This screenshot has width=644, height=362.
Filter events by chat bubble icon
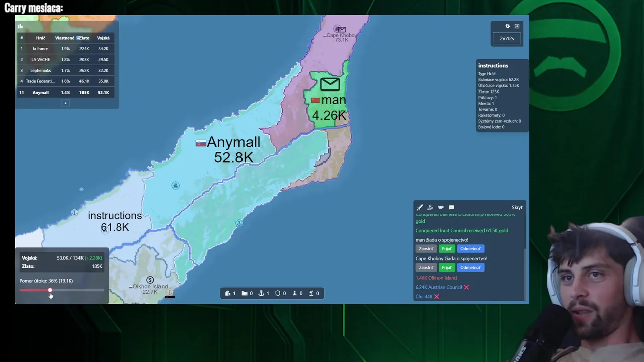pos(451,207)
